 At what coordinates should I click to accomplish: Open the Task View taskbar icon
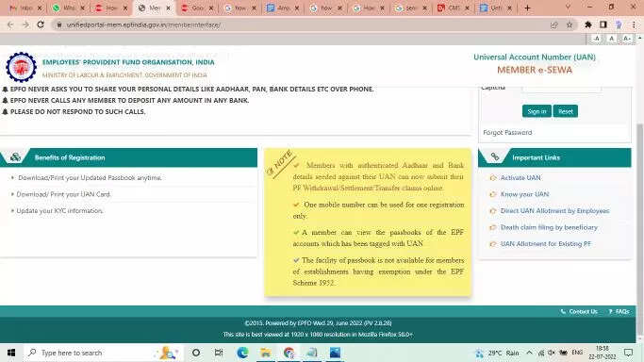219,353
